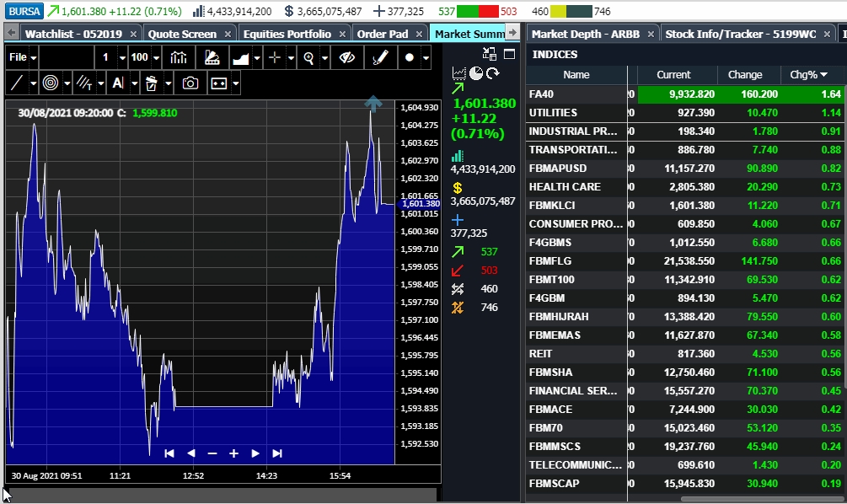Image resolution: width=847 pixels, height=504 pixels.
Task: Select the FBMKLCI index row
Action: pyautogui.click(x=685, y=206)
